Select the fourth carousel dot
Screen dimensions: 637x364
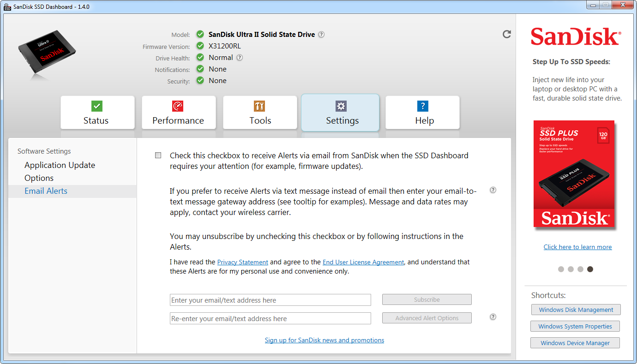pos(590,269)
